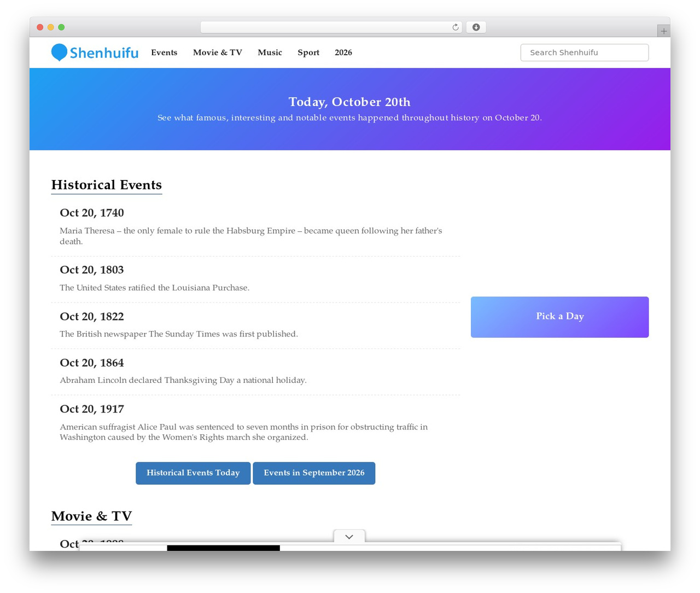Screen dimensions: 700x593
Task: Open the Events menu item
Action: [164, 53]
